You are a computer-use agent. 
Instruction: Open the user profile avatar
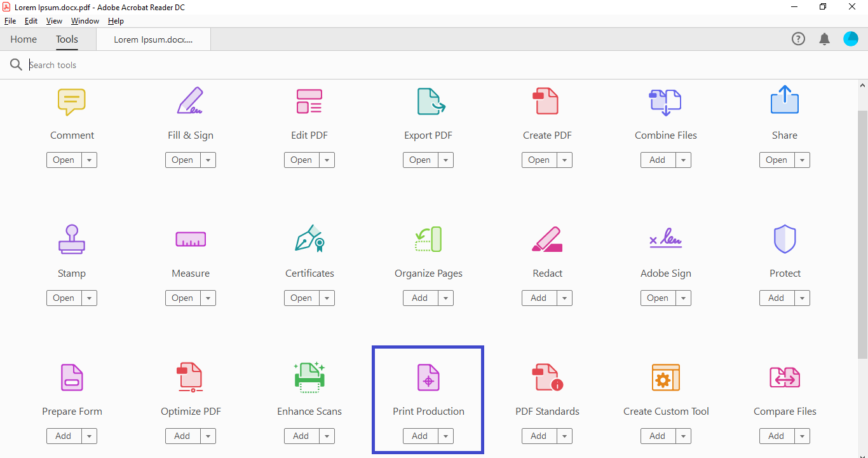(851, 39)
